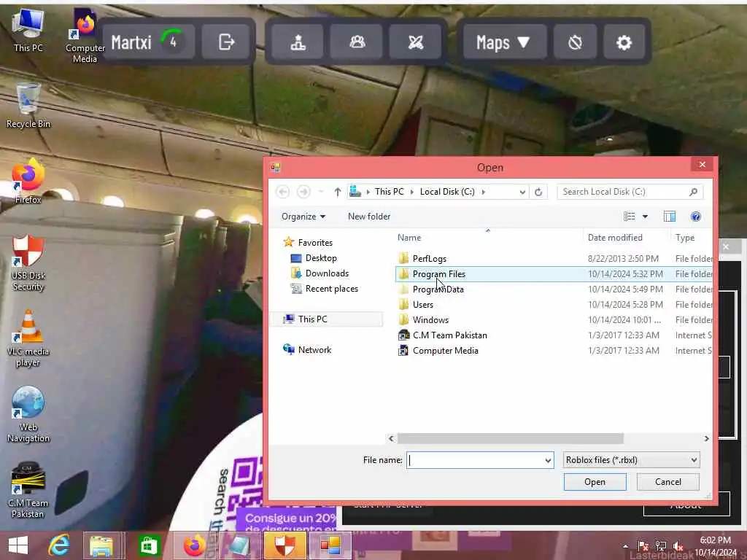
Task: Select the ProgramData folder
Action: pos(554,289)
